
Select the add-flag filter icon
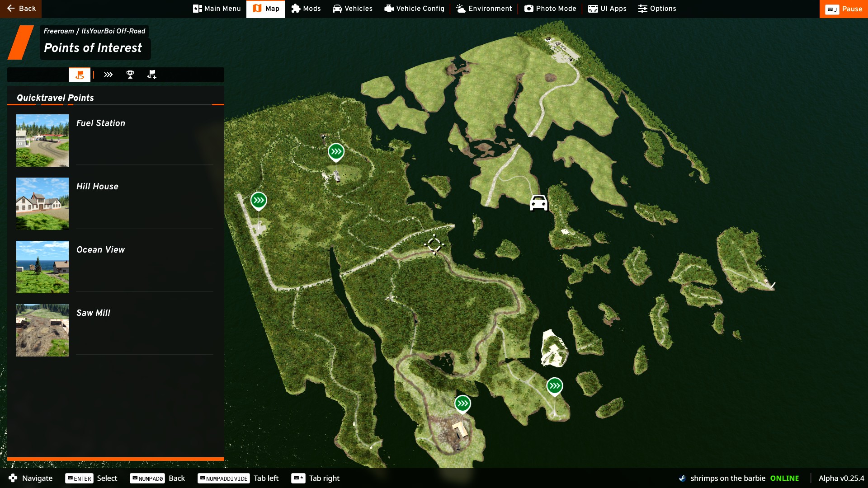point(152,75)
